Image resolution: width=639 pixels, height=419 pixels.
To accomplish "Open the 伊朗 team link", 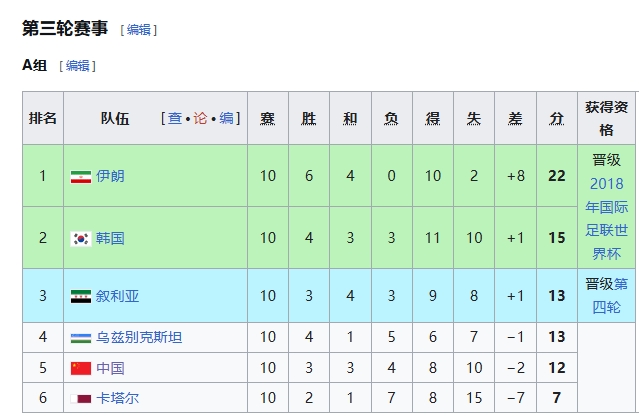I will pyautogui.click(x=111, y=176).
